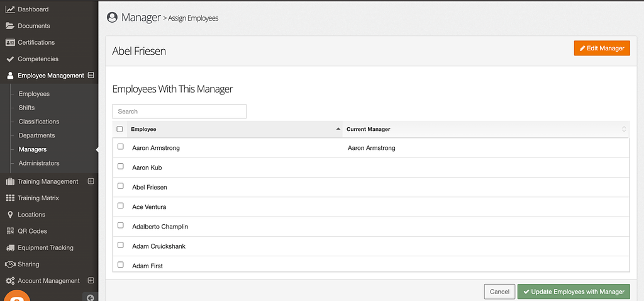The height and width of the screenshot is (301, 644).
Task: Click the QR Codes icon
Action: 10,231
